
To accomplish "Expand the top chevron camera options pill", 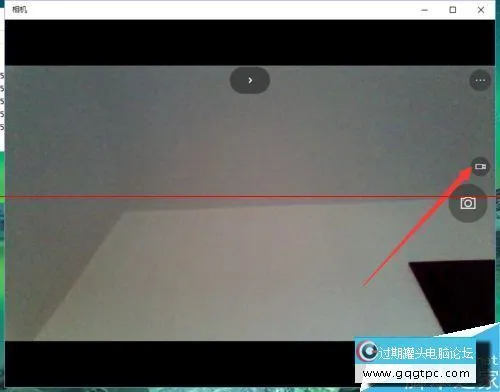I will point(250,80).
